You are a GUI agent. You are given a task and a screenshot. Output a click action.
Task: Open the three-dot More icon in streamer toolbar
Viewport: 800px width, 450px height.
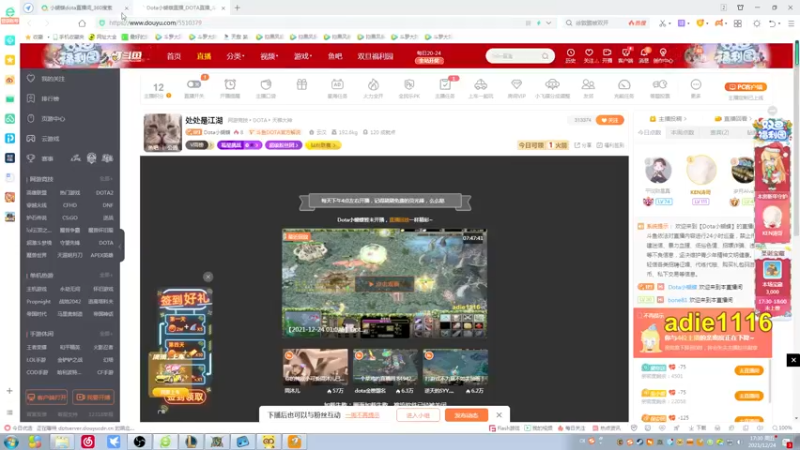click(x=696, y=85)
